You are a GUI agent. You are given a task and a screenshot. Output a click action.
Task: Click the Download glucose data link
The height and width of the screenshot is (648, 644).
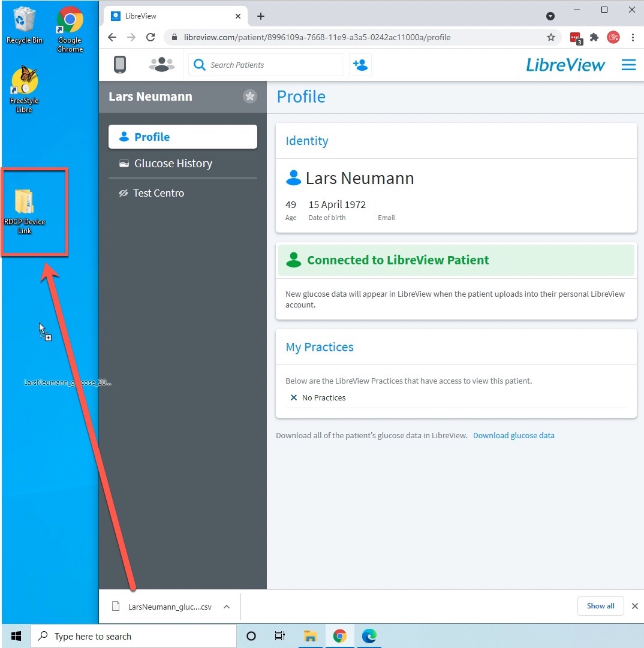(513, 436)
